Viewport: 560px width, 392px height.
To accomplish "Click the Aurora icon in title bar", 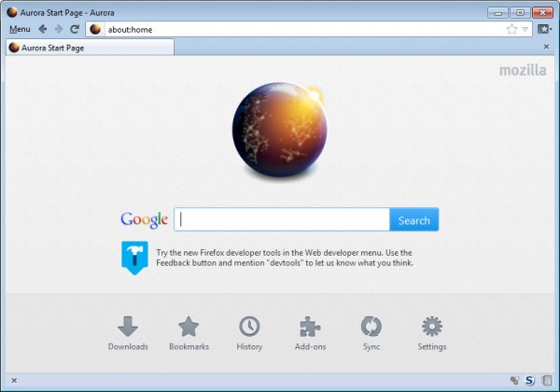I will click(12, 12).
